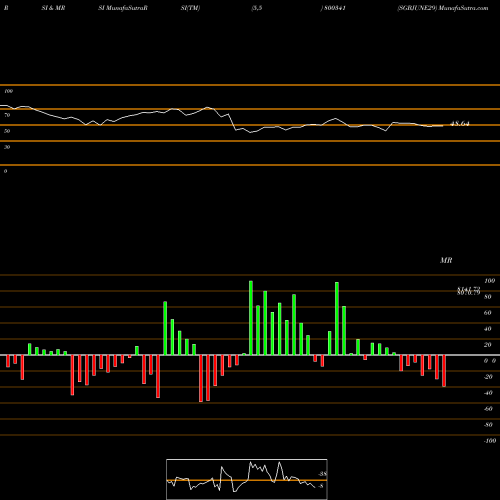Select the 50 label on RSI axis
This screenshot has width=500, height=500.
(x=7, y=131)
